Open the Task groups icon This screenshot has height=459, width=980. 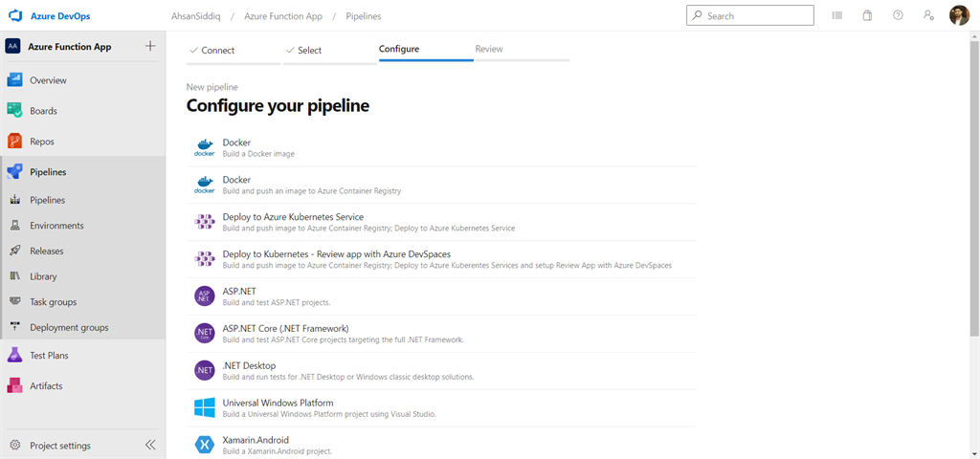click(15, 301)
